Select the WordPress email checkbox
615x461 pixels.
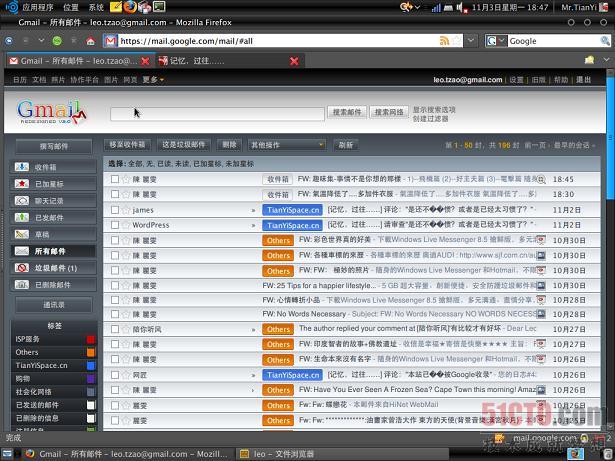(x=115, y=225)
